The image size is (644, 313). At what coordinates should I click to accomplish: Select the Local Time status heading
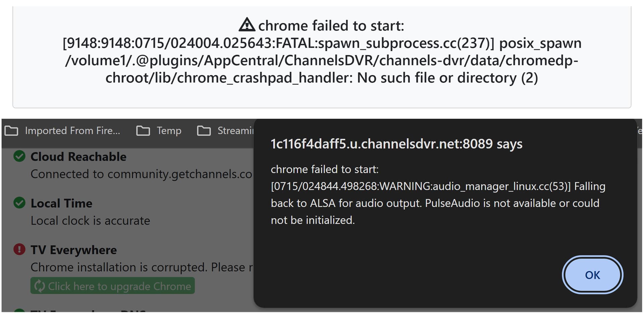(61, 203)
